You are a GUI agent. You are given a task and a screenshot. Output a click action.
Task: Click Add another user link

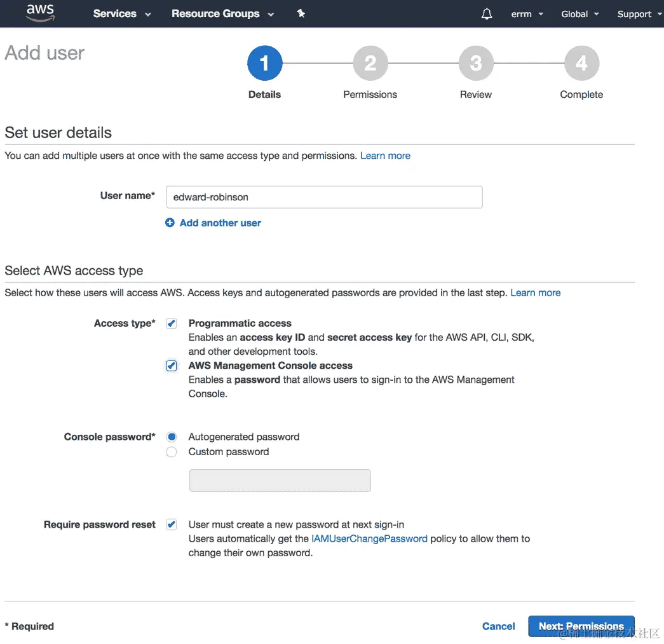click(220, 223)
